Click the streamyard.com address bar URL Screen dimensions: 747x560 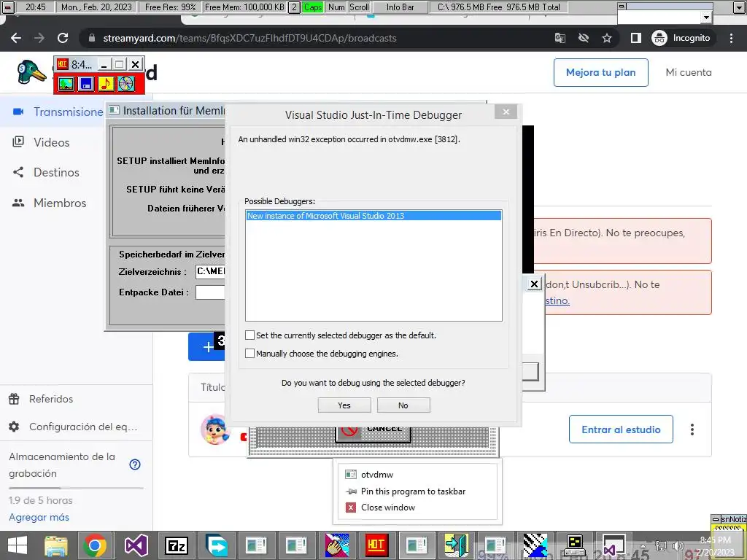249,38
